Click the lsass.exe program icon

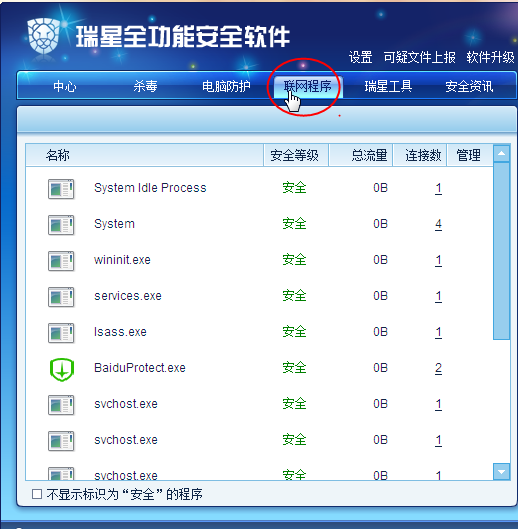tap(61, 333)
